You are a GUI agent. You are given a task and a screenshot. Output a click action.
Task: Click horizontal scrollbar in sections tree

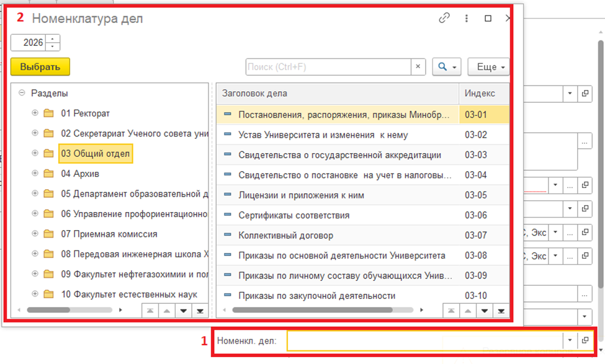(68, 309)
